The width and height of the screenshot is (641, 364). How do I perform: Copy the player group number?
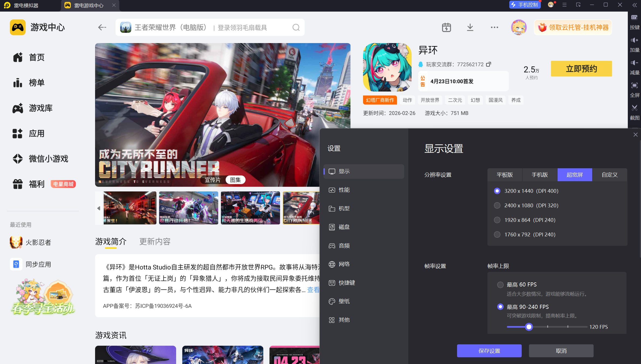(x=489, y=64)
